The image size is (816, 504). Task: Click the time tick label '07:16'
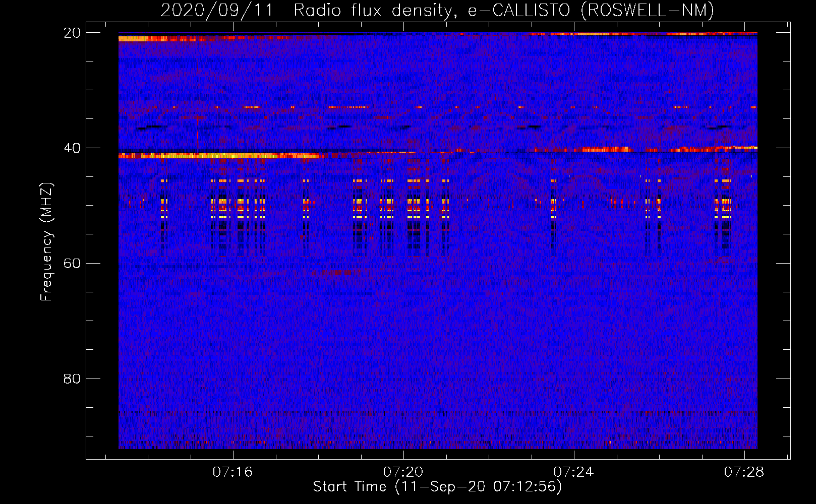(x=232, y=472)
